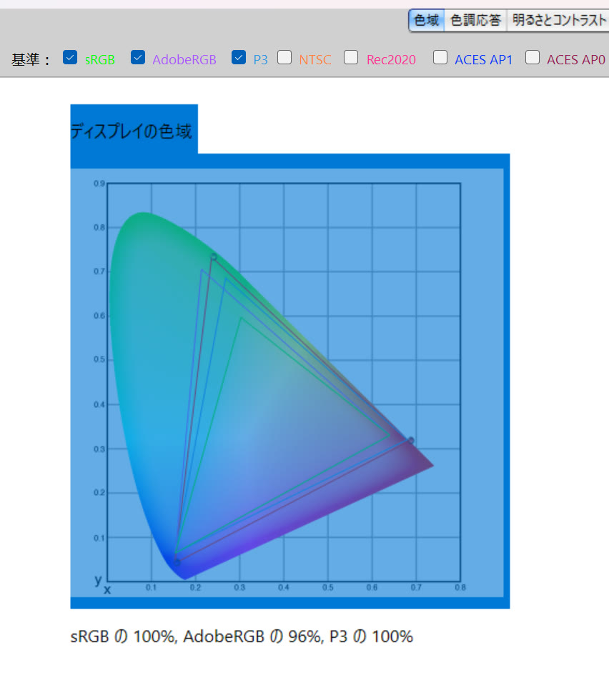Viewport: 609px width, 700px height.
Task: Enable the ACES AP1 reference checkbox
Action: (440, 58)
